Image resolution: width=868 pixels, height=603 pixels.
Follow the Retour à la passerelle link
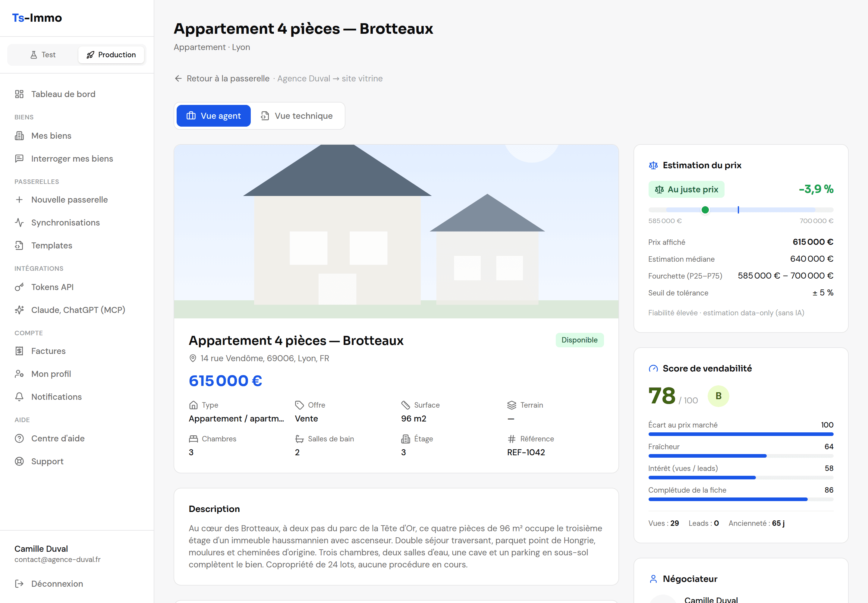[222, 78]
